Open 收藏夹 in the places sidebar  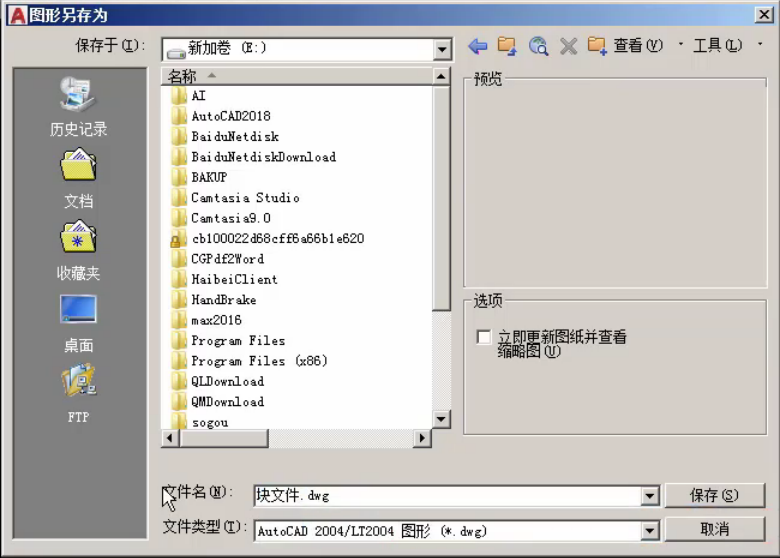[x=79, y=251]
